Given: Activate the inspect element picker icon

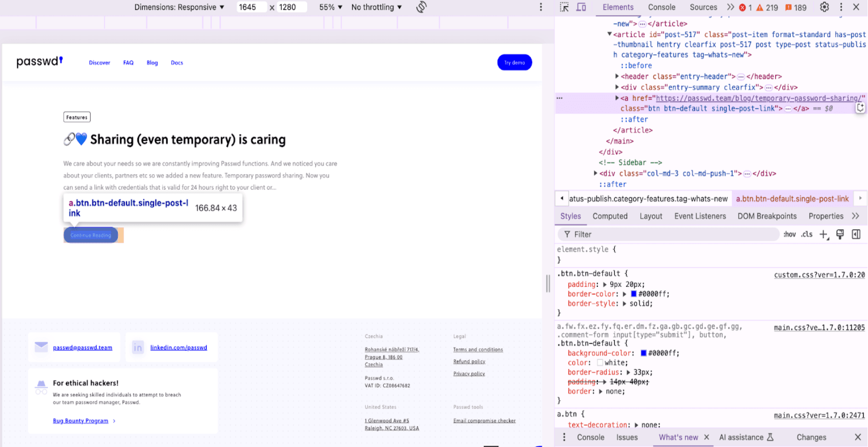Looking at the screenshot, I should [564, 7].
